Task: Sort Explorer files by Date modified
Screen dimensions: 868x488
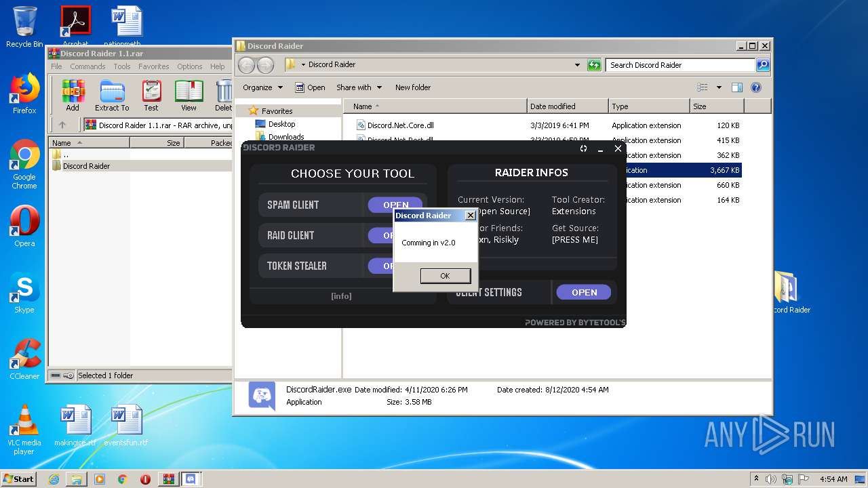Action: point(568,106)
